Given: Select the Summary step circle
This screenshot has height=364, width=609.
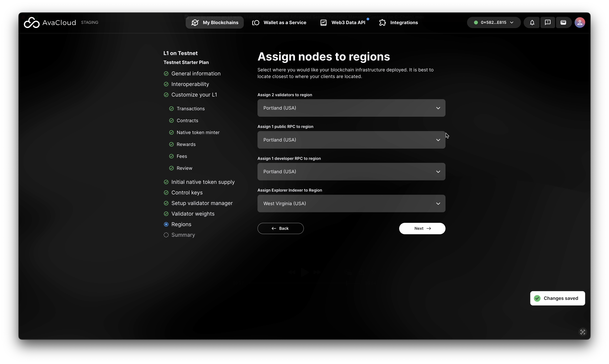Looking at the screenshot, I should (x=166, y=235).
